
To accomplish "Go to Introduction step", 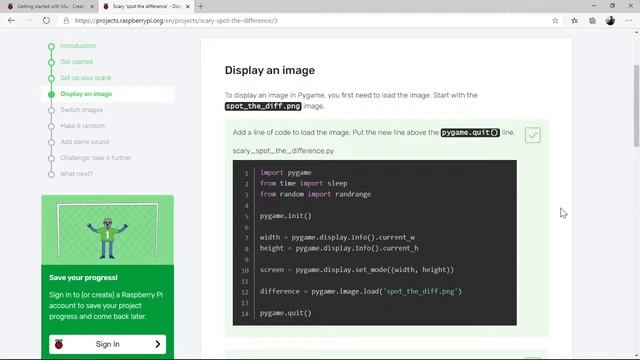I will coord(78,46).
